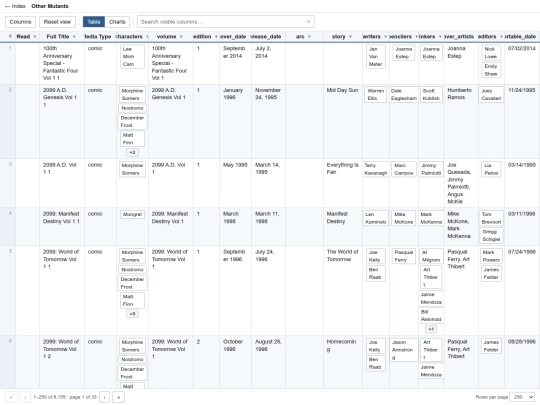540x405 pixels.
Task: Open the Read column filter dropdown
Action: 35,37
